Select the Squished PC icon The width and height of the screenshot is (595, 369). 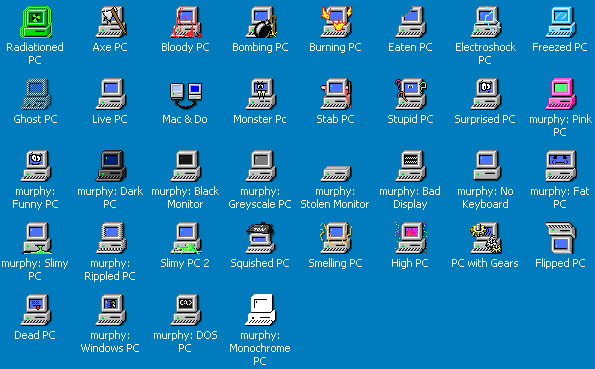(261, 238)
